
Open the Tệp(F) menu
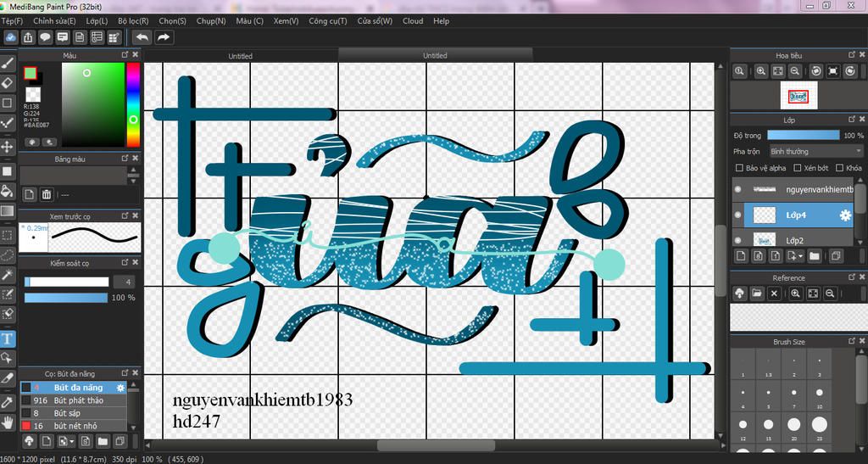point(12,21)
